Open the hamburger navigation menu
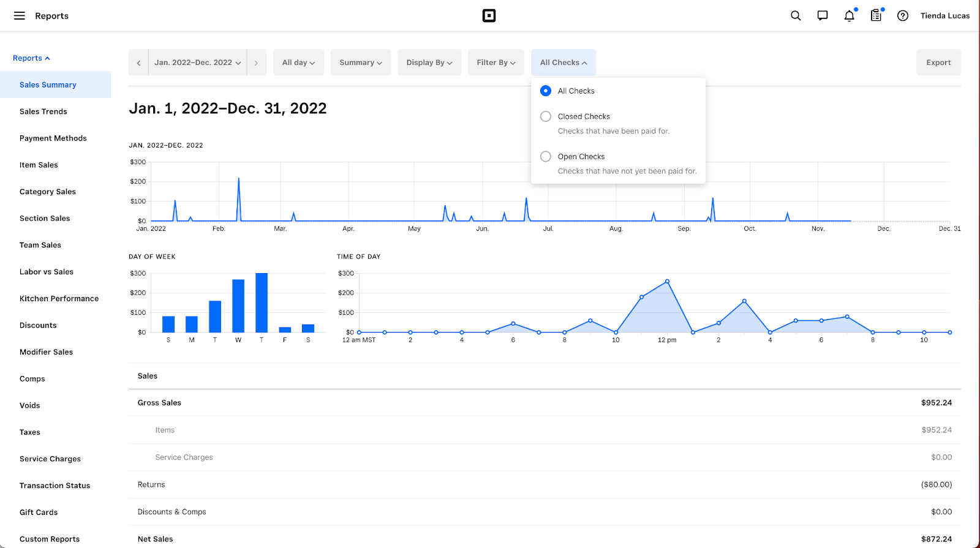 (x=20, y=16)
